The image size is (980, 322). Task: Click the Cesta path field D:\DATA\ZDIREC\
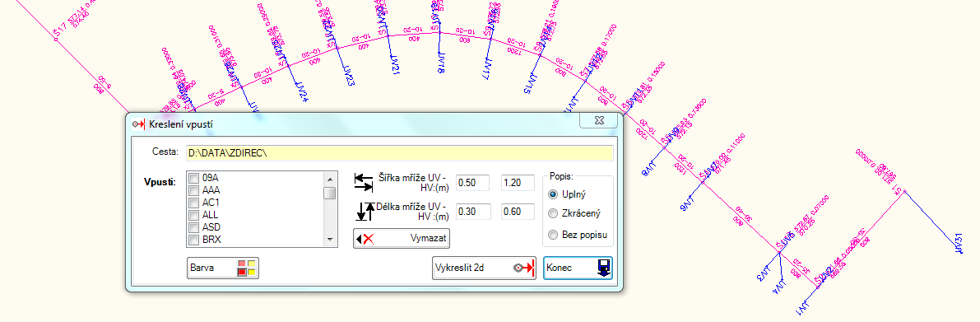(x=399, y=153)
